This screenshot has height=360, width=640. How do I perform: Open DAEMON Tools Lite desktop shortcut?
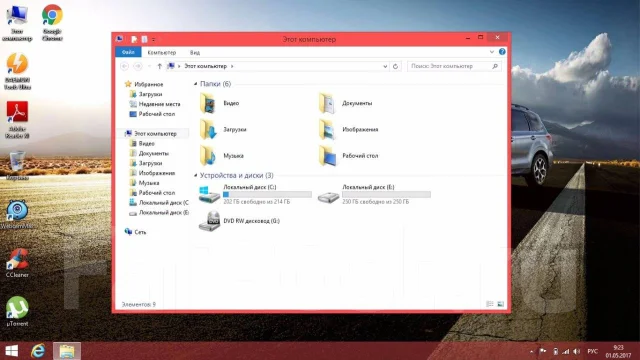17,71
